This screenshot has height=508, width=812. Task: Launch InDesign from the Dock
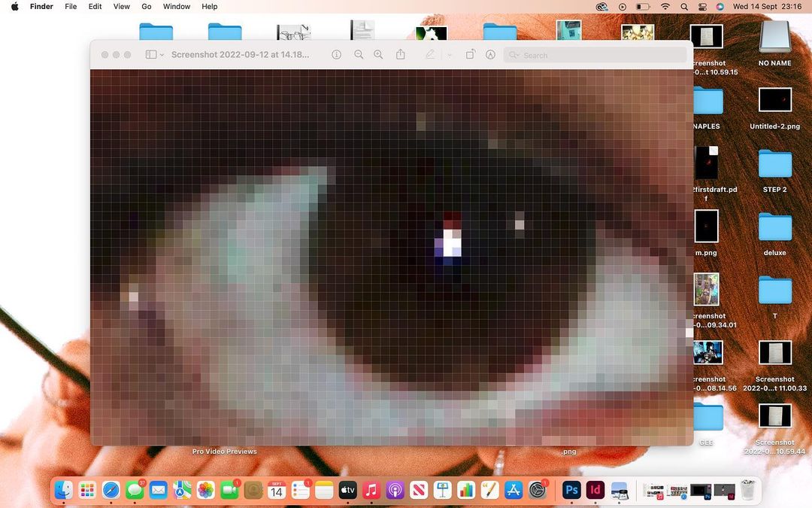point(595,490)
